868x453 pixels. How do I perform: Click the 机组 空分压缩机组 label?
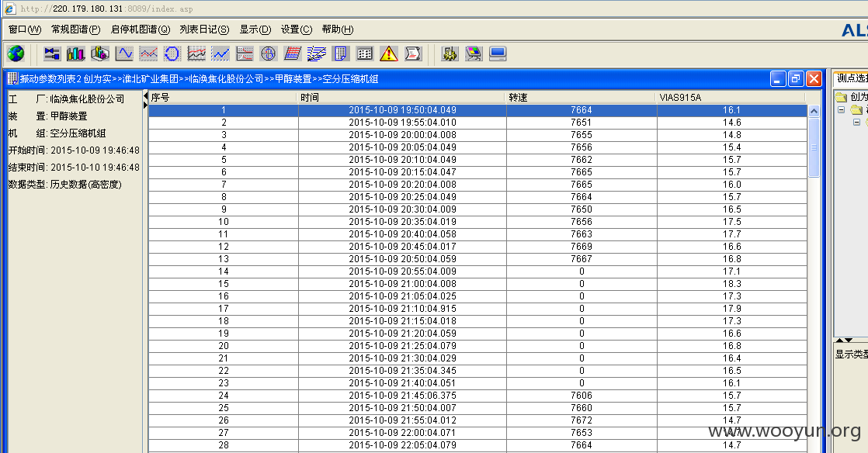click(x=57, y=133)
